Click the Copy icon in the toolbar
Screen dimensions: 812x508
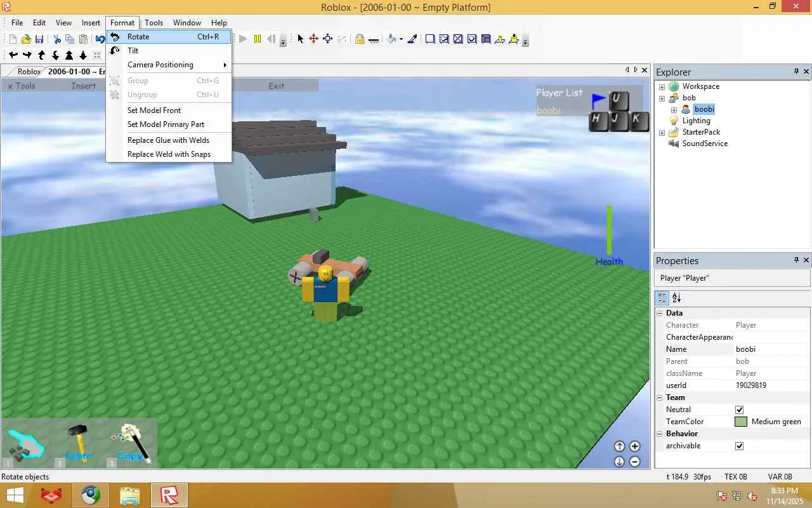pos(70,39)
